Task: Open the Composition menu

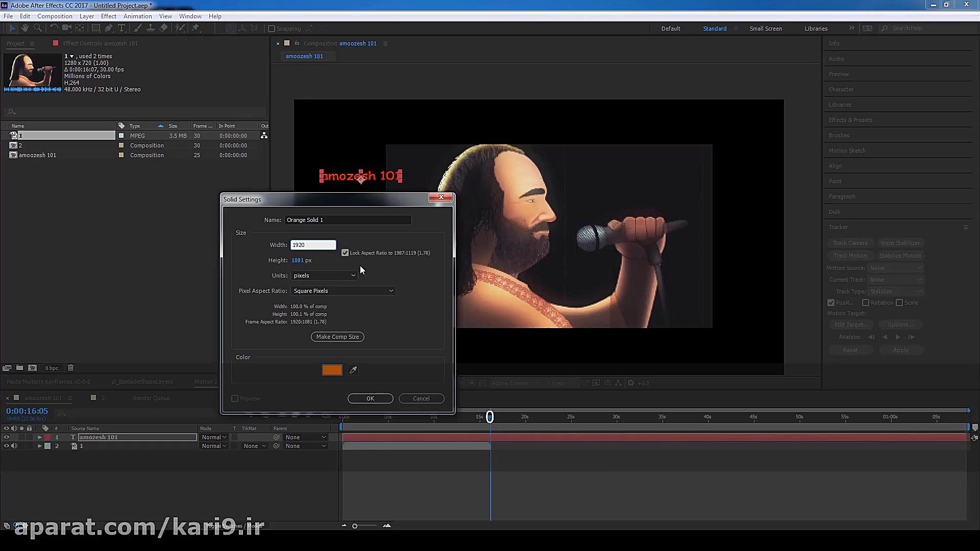Action: 55,16
